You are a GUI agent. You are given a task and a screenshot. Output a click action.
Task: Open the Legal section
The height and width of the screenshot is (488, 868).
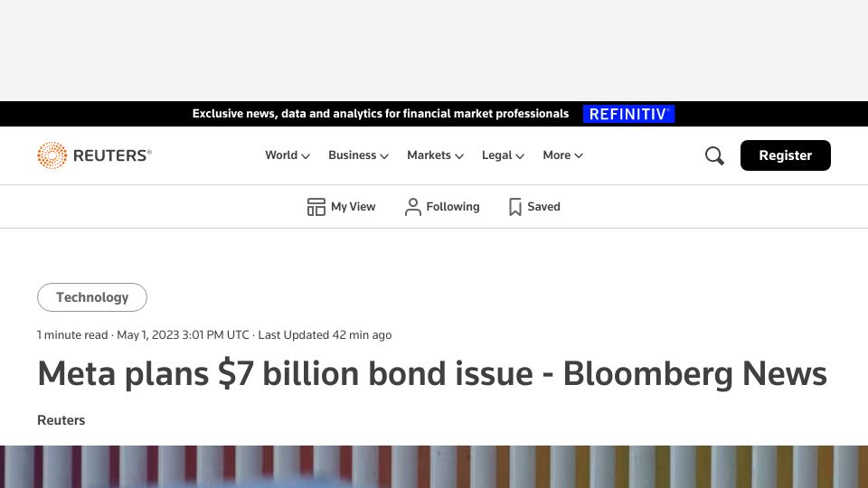pos(496,155)
